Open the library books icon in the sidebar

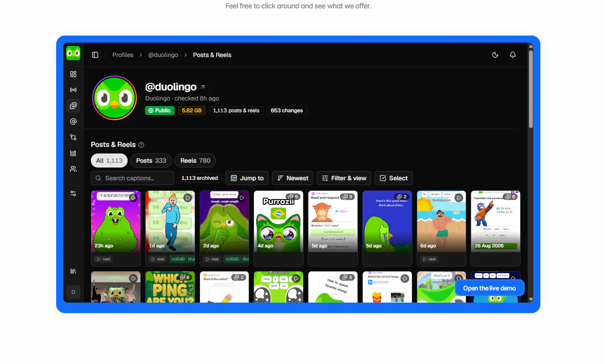pyautogui.click(x=73, y=271)
